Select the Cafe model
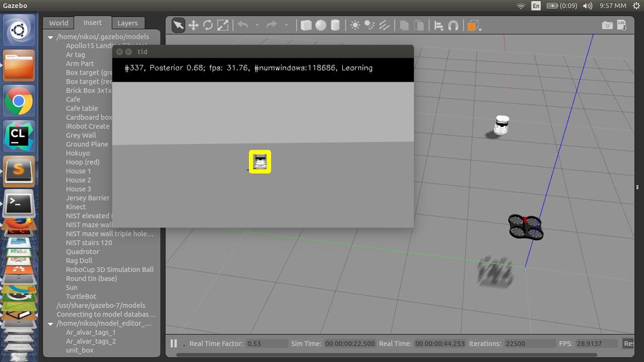Viewport: 644px width, 362px height. [x=73, y=99]
